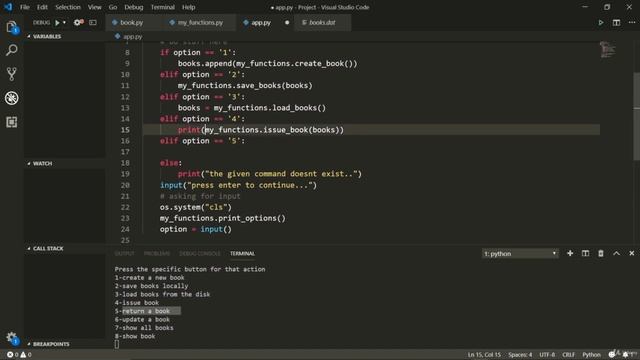Viewport: 640px width, 360px height.
Task: Open the Selection menu
Action: click(x=68, y=7)
